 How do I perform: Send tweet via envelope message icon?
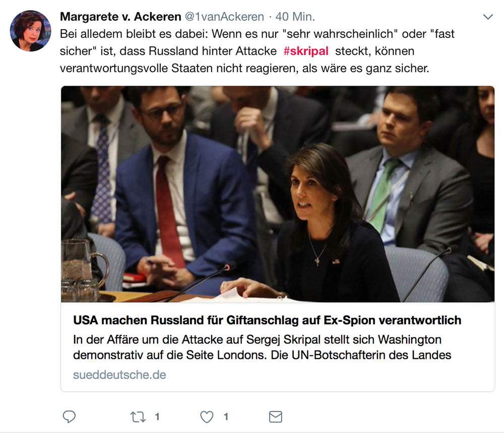[276, 417]
